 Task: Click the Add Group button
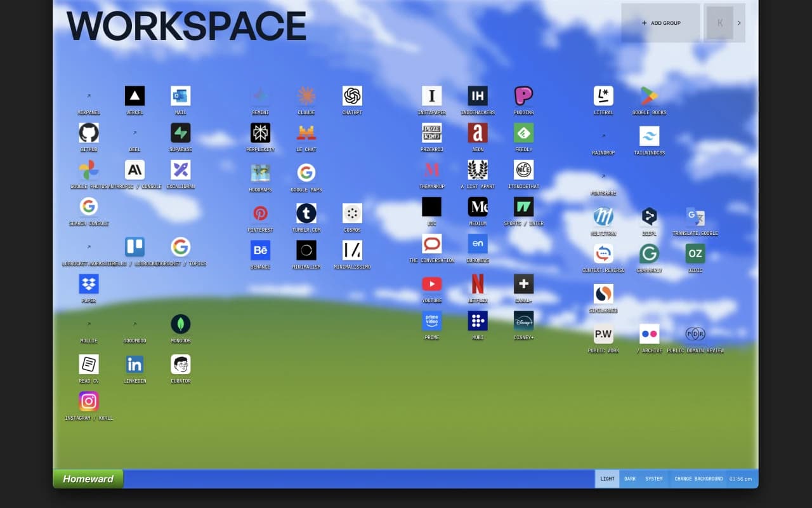(660, 23)
